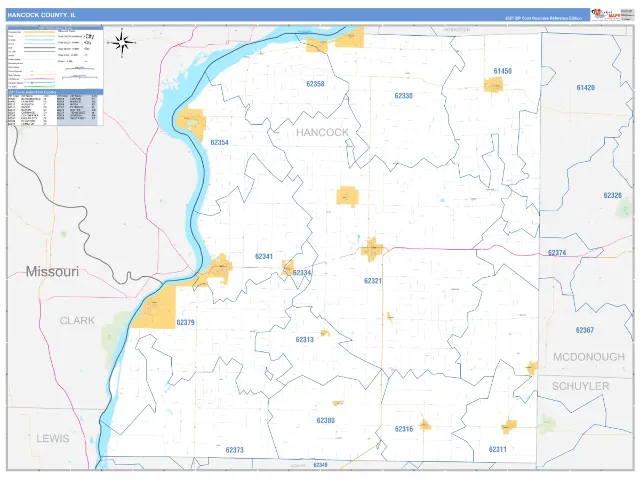Click the publisher logo in the title bar
Viewport: 640px width, 480px height.
click(x=607, y=14)
